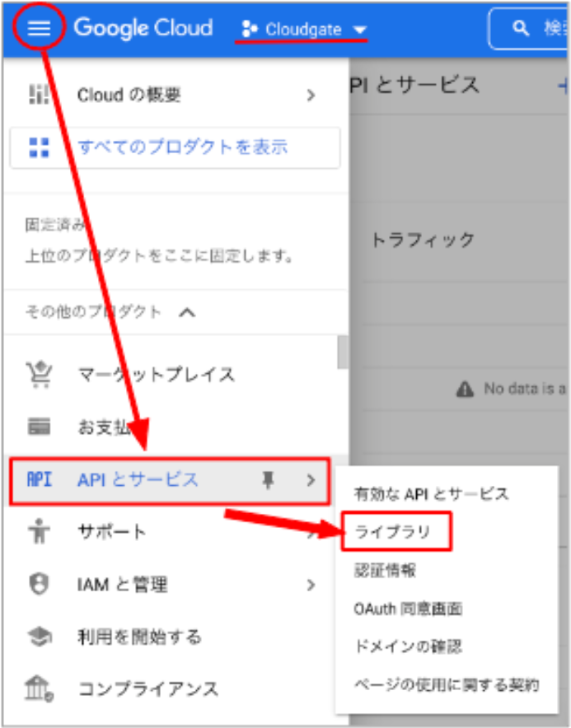Expand the IAM と管理 submenu chevron

tap(311, 585)
